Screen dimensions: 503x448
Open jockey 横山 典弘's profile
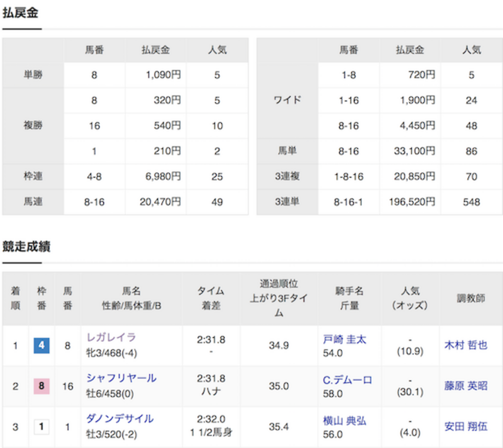point(345,420)
